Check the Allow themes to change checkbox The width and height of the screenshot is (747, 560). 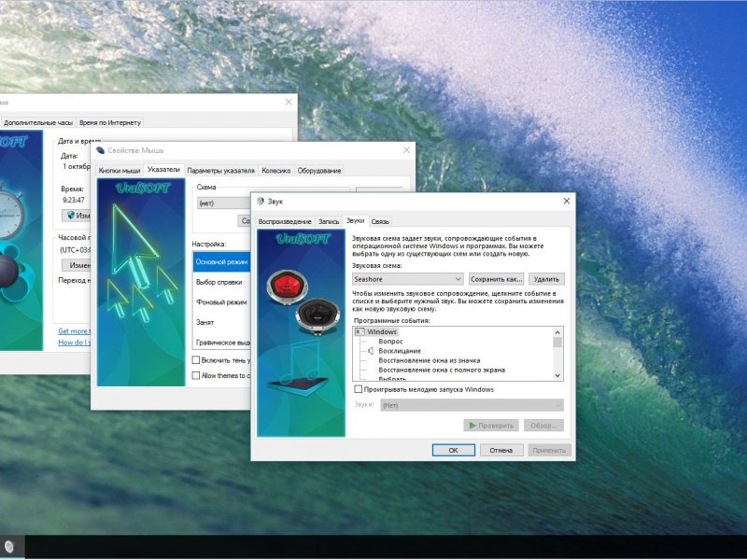(x=196, y=375)
